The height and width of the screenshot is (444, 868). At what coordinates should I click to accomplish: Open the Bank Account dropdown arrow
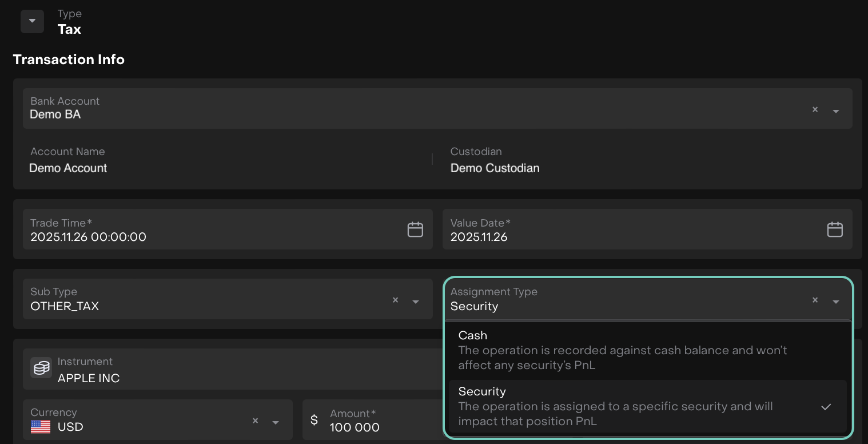tap(835, 111)
